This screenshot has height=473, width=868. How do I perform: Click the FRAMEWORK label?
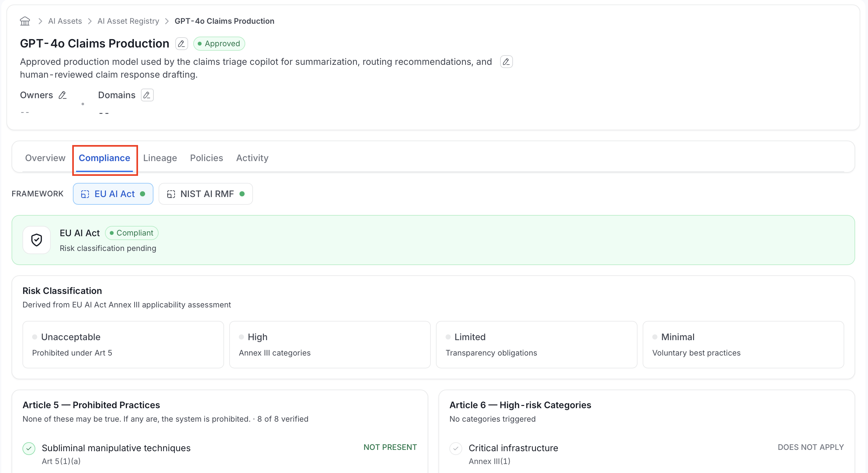pos(38,194)
